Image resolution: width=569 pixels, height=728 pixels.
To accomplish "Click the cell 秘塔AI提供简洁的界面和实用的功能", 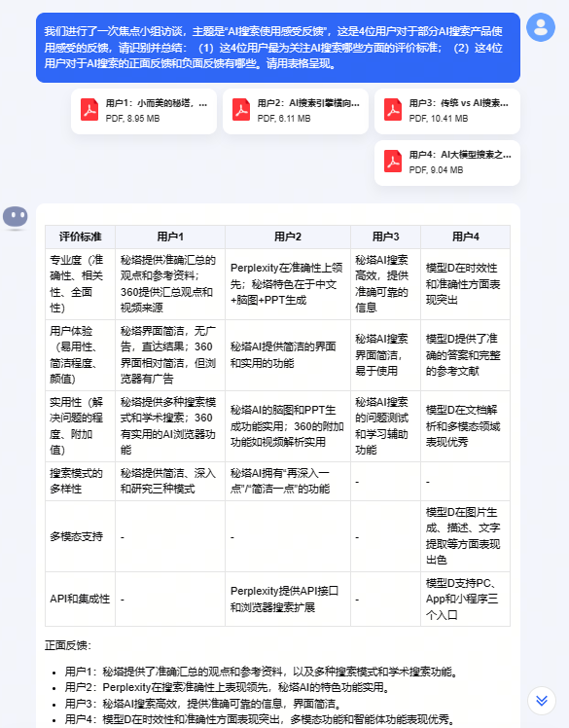I will pos(288,355).
